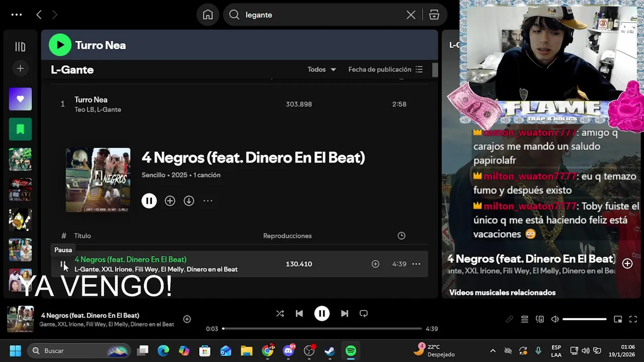This screenshot has height=362, width=644.
Task: Open the album title '4 Negros (feat. Dinero En El Beat)'
Action: point(253,157)
